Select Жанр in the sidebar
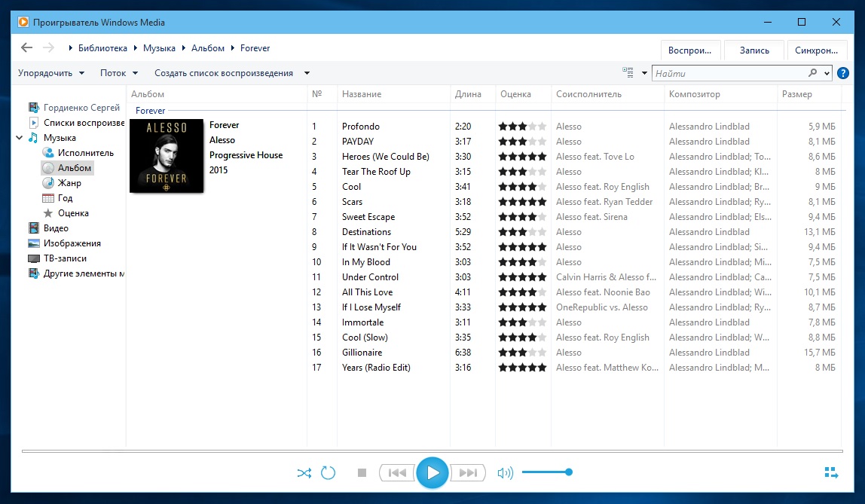 pos(63,182)
